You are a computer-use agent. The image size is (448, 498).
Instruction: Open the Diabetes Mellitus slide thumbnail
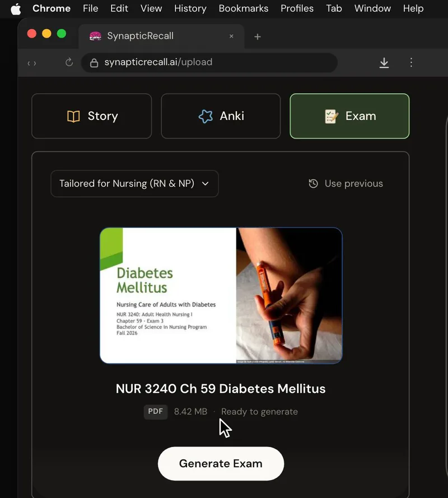pyautogui.click(x=221, y=295)
